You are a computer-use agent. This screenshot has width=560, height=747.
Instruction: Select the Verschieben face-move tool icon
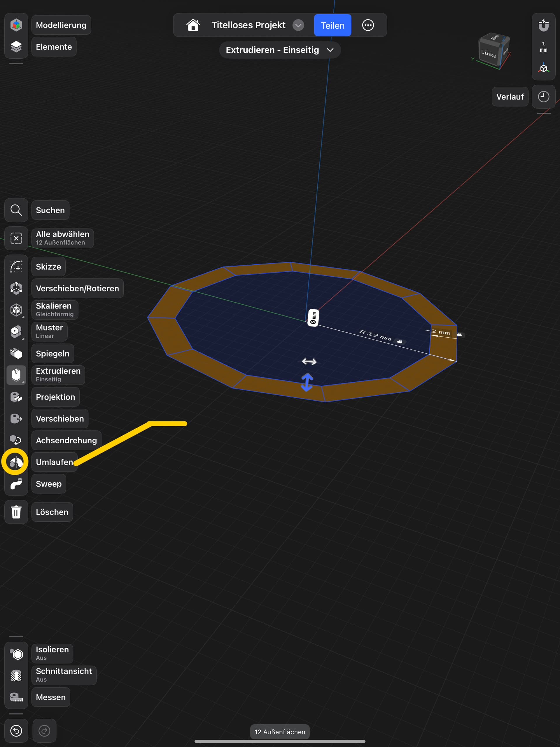point(16,418)
